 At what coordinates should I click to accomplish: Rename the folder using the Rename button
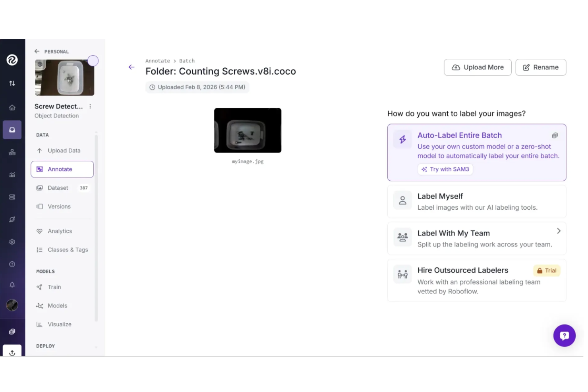[540, 67]
